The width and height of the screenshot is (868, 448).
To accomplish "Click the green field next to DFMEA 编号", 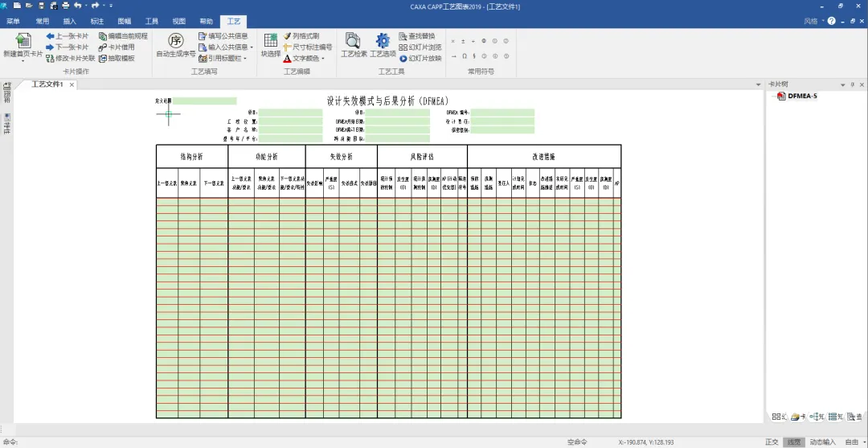I will (502, 113).
